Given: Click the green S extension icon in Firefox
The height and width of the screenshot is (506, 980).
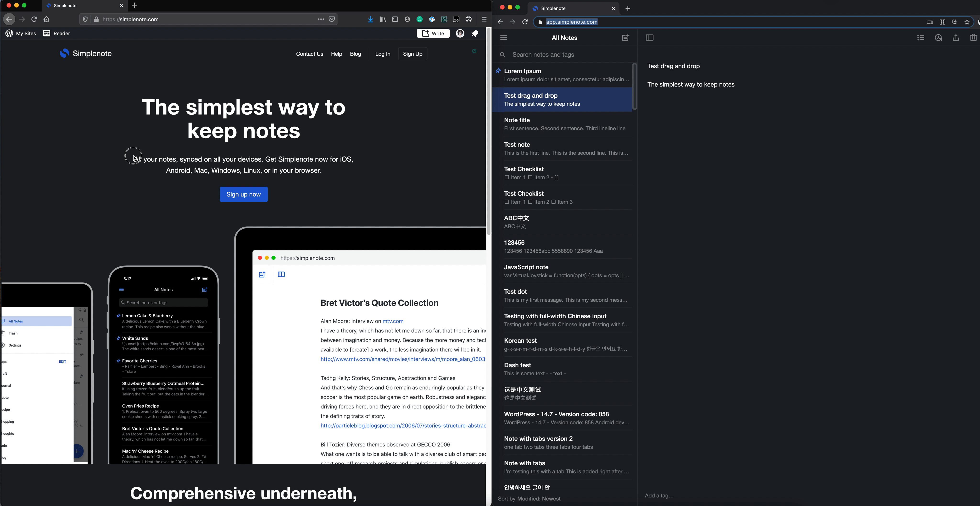Looking at the screenshot, I should pyautogui.click(x=444, y=19).
